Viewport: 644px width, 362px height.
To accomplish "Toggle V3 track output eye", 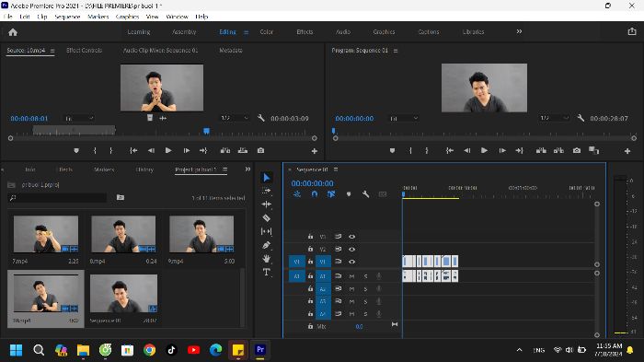I will (352, 237).
